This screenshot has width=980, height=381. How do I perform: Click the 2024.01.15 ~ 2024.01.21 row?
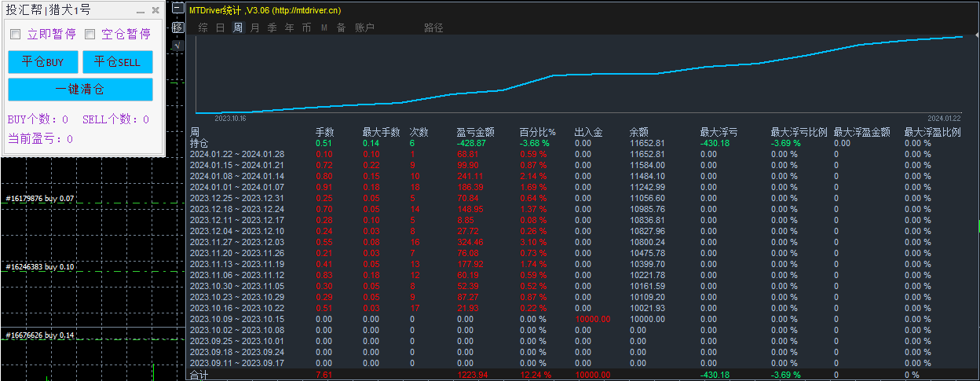(x=583, y=165)
